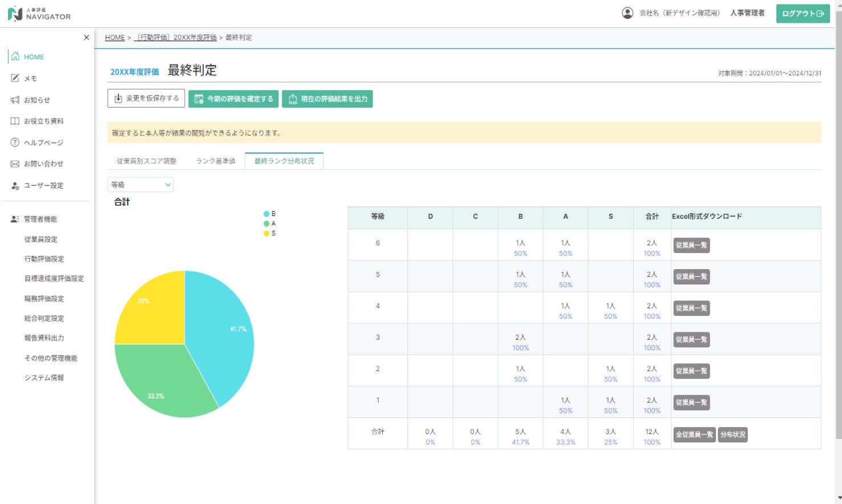Open the 等級 dropdown selector
842x504 pixels.
click(x=140, y=185)
